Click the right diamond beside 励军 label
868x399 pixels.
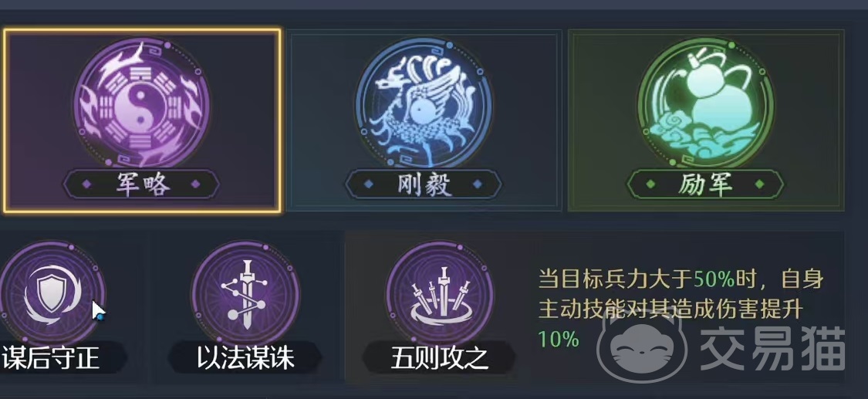coord(760,184)
